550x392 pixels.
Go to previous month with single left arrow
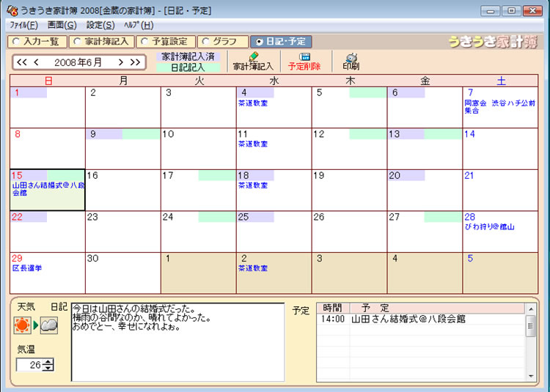[36, 62]
